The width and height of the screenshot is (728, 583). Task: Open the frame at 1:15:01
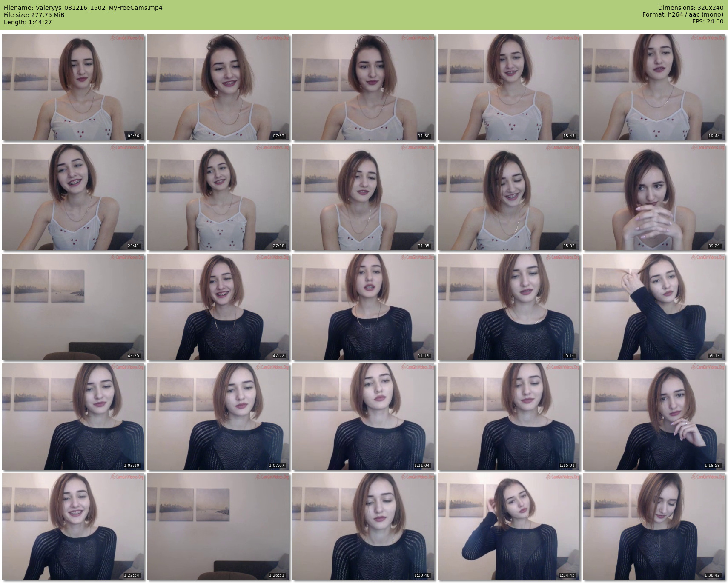tap(509, 417)
